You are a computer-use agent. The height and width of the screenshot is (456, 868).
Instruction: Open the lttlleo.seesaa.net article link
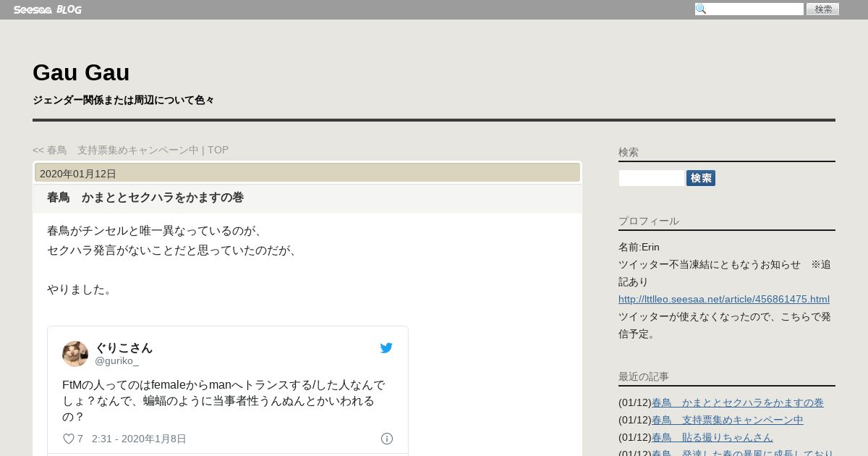[x=724, y=299]
